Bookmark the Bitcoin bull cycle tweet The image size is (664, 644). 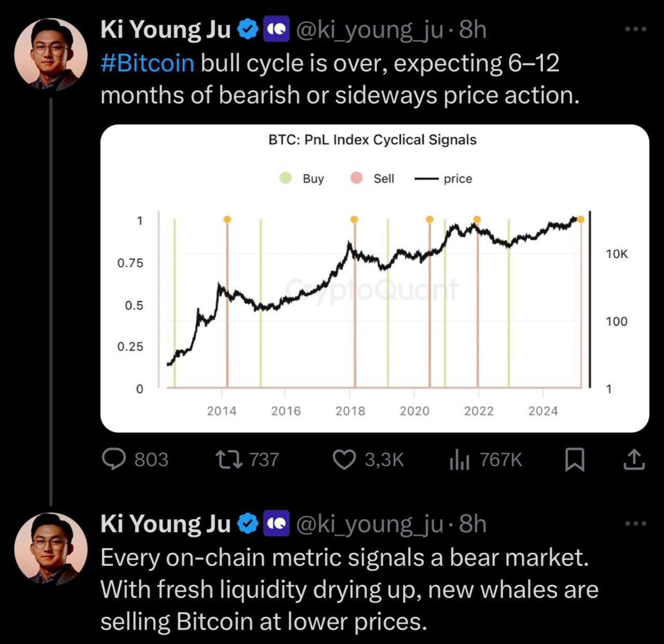574,460
